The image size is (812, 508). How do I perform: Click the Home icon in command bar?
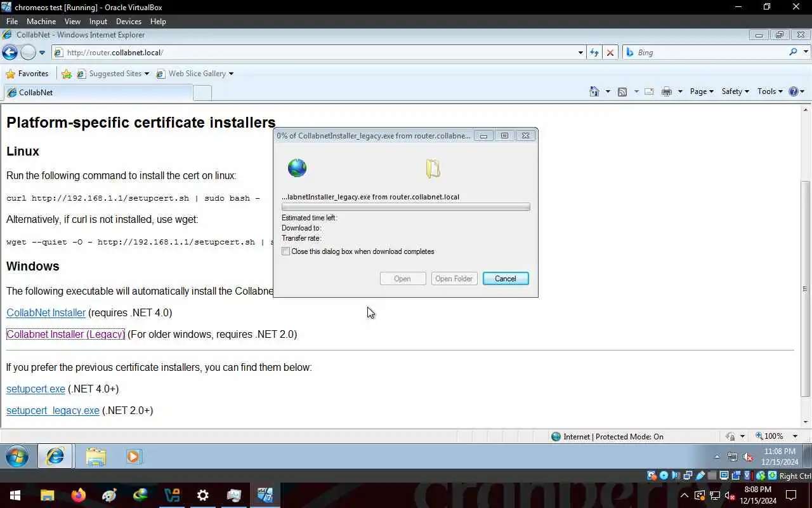(x=594, y=91)
